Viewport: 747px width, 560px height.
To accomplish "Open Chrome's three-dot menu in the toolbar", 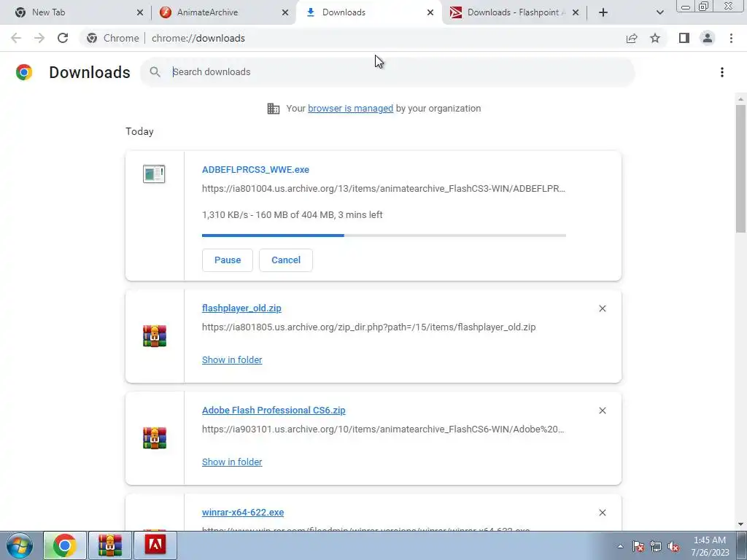I will click(x=731, y=38).
